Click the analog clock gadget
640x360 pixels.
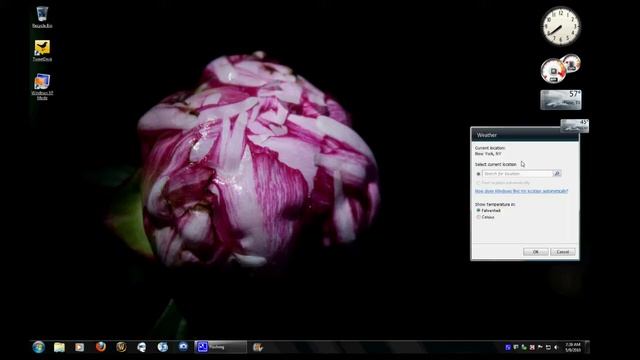[x=561, y=26]
